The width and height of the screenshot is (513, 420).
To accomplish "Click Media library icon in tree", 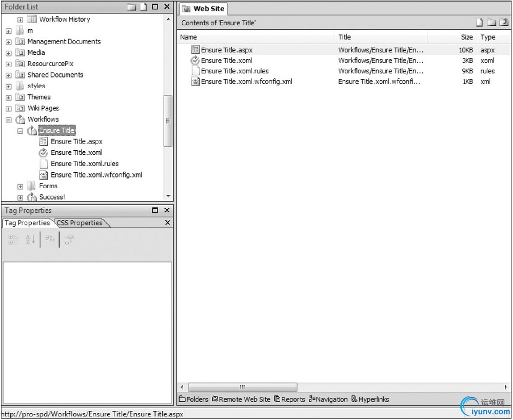I will point(20,53).
